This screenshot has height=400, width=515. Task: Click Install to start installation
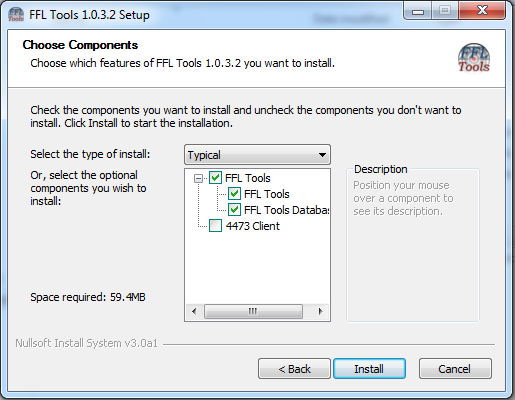[x=369, y=369]
